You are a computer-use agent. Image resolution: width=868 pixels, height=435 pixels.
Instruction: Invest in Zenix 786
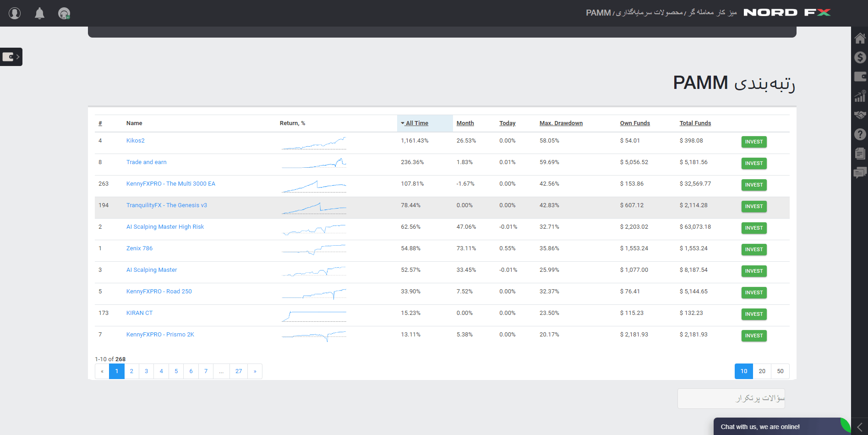click(x=754, y=250)
